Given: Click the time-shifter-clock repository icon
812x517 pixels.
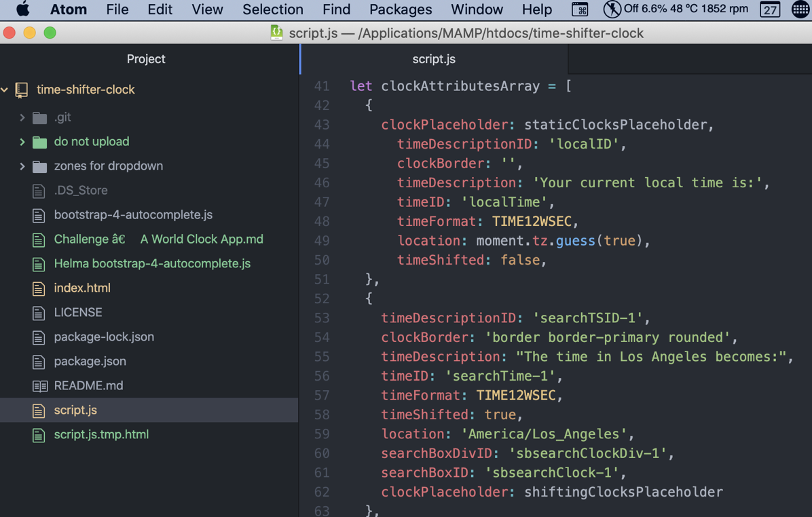Looking at the screenshot, I should [x=22, y=90].
